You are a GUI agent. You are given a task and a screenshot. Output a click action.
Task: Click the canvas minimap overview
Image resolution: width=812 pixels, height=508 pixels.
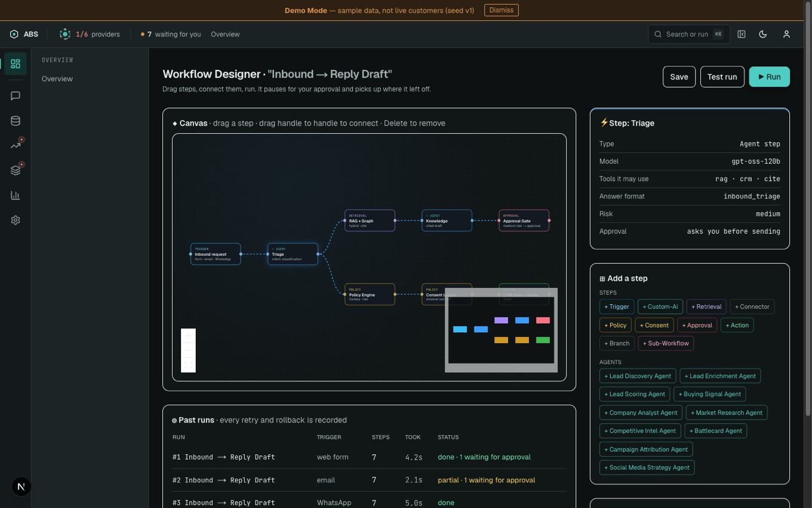pos(501,330)
